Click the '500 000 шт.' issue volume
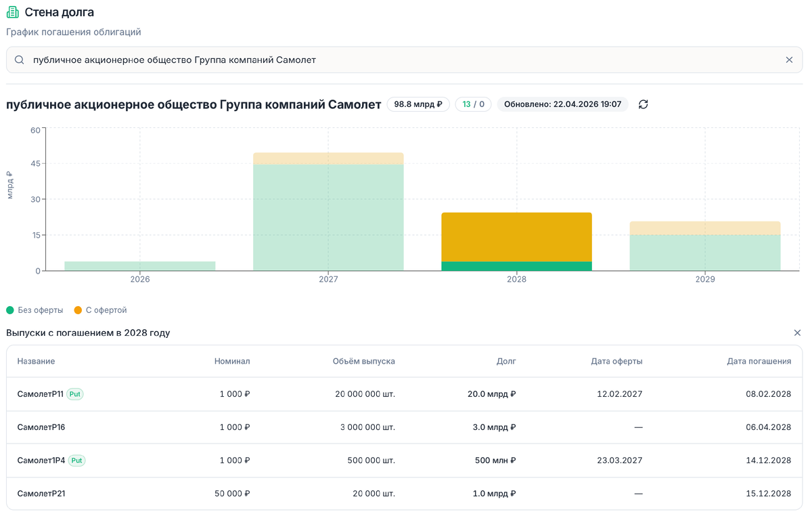The height and width of the screenshot is (516, 812). click(x=371, y=460)
